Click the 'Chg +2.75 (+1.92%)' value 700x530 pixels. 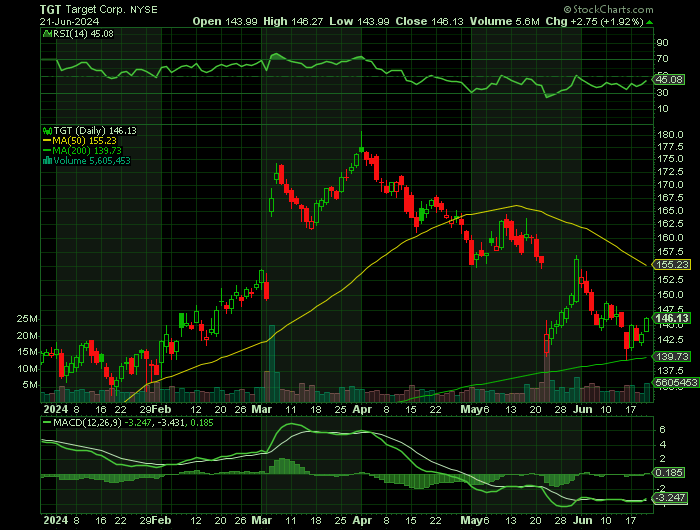tap(595, 21)
